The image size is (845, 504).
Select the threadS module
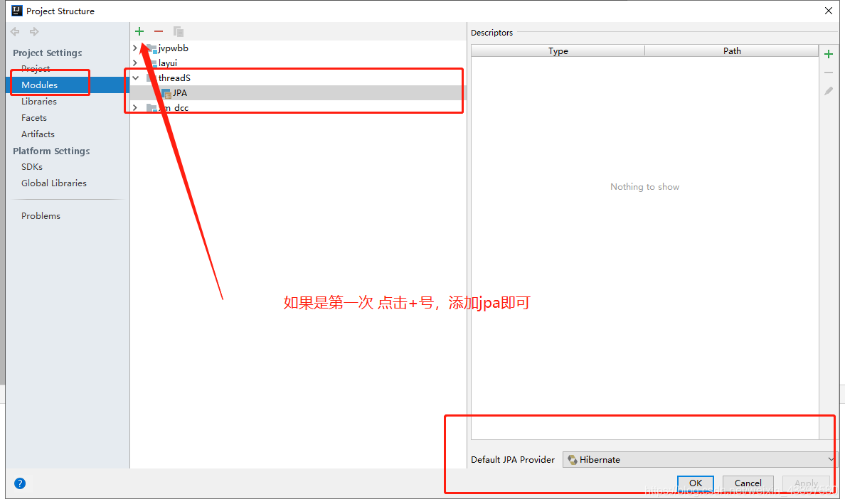click(x=174, y=78)
